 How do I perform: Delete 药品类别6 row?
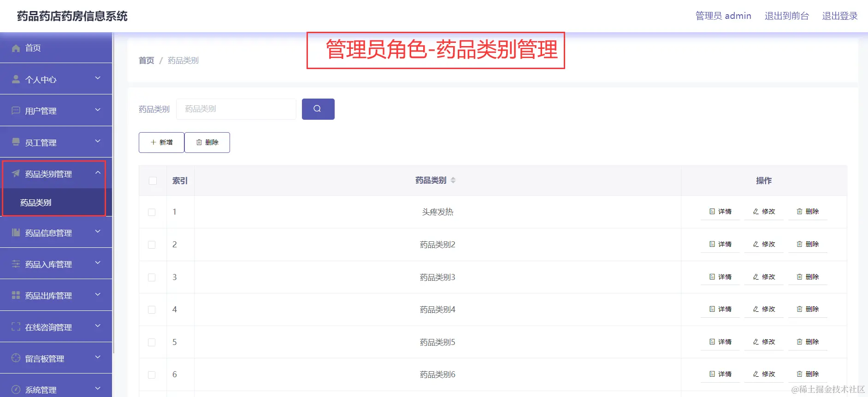[808, 374]
